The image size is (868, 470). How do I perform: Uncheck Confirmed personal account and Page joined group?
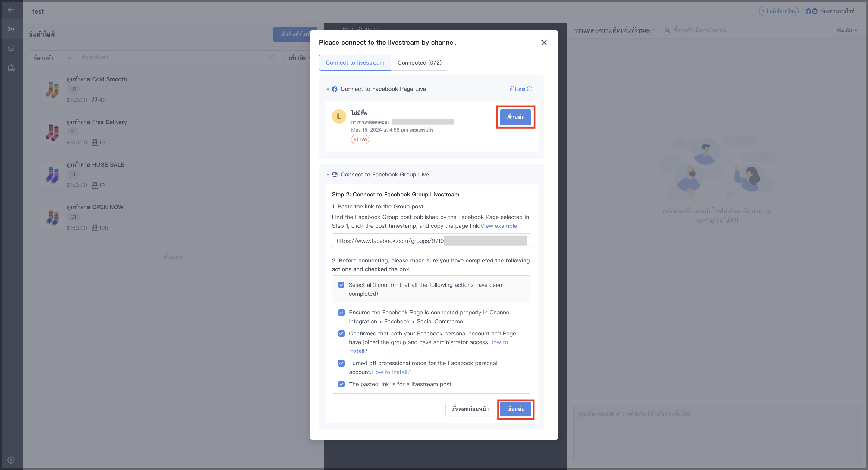[341, 333]
